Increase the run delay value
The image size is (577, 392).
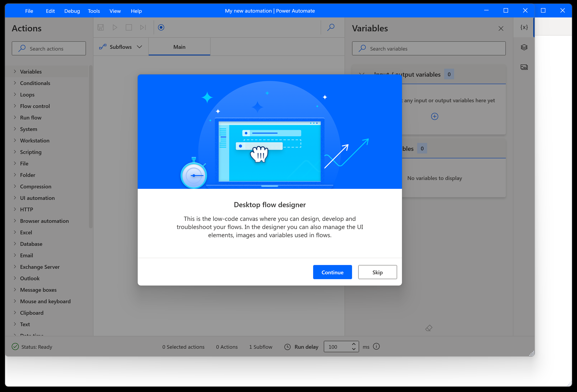click(354, 344)
